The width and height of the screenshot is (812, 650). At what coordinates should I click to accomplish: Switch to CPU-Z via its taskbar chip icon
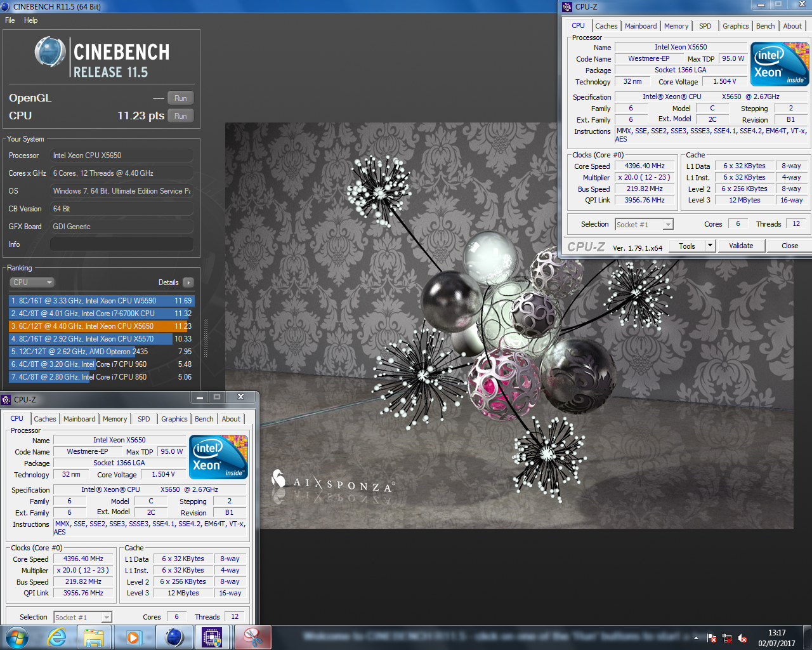click(x=213, y=637)
